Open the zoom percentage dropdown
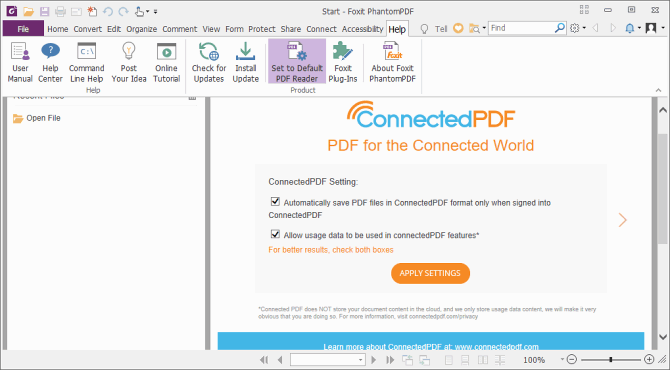The width and height of the screenshot is (670, 370). click(562, 359)
